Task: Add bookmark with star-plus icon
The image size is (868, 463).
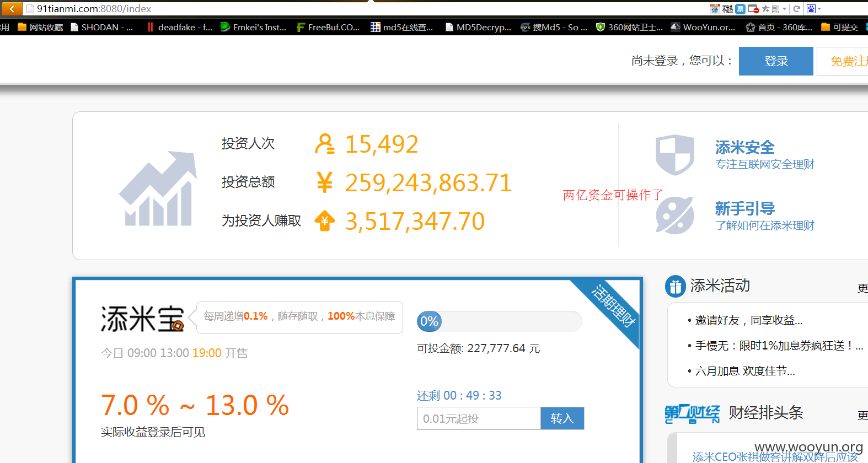Action: coord(765,9)
